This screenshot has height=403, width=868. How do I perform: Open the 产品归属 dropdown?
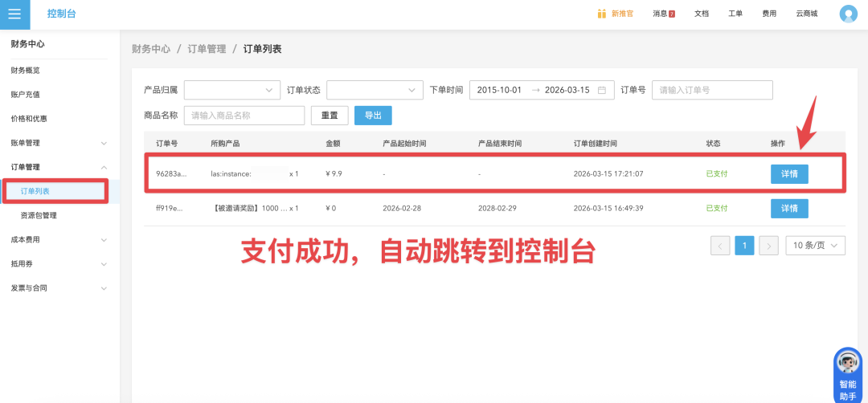(231, 90)
